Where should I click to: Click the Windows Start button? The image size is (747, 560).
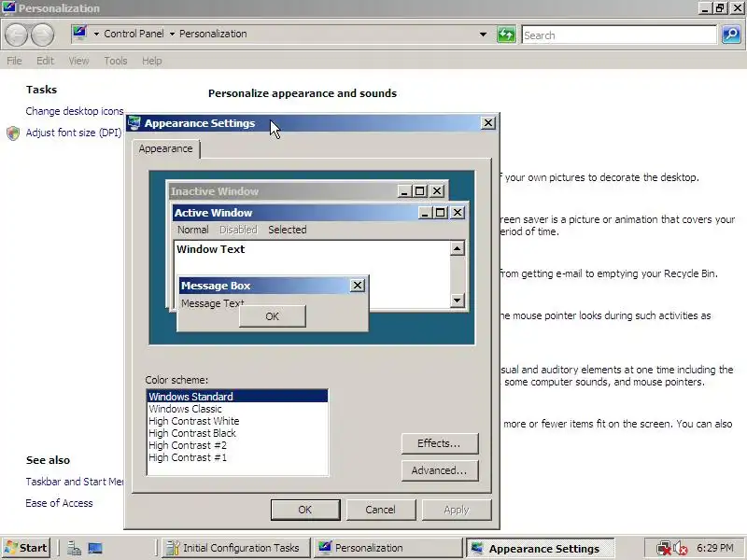pyautogui.click(x=26, y=548)
